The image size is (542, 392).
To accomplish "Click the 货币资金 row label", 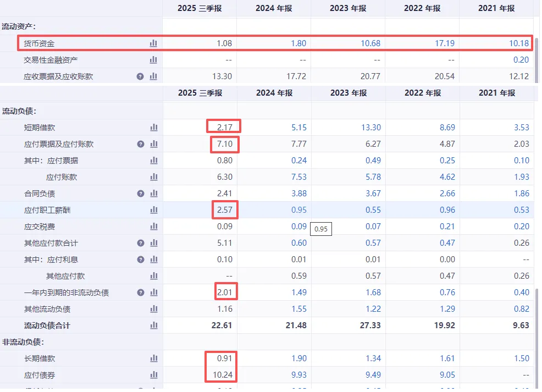I will 39,43.
